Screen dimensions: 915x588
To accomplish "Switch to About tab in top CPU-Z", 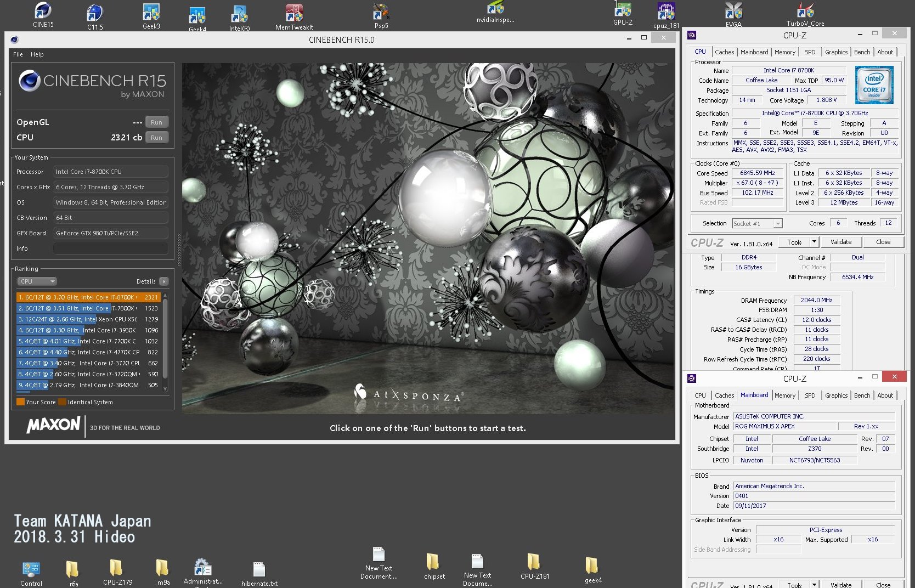I will pyautogui.click(x=885, y=52).
